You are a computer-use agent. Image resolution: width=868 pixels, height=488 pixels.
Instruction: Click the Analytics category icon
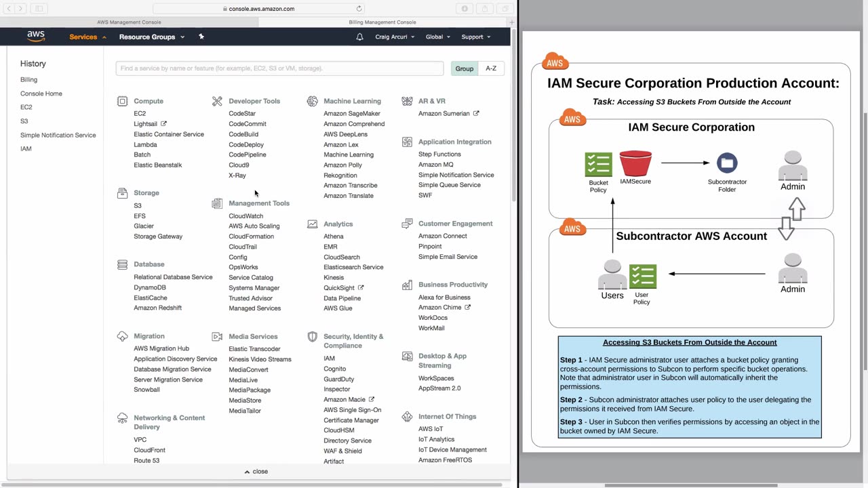tap(312, 224)
